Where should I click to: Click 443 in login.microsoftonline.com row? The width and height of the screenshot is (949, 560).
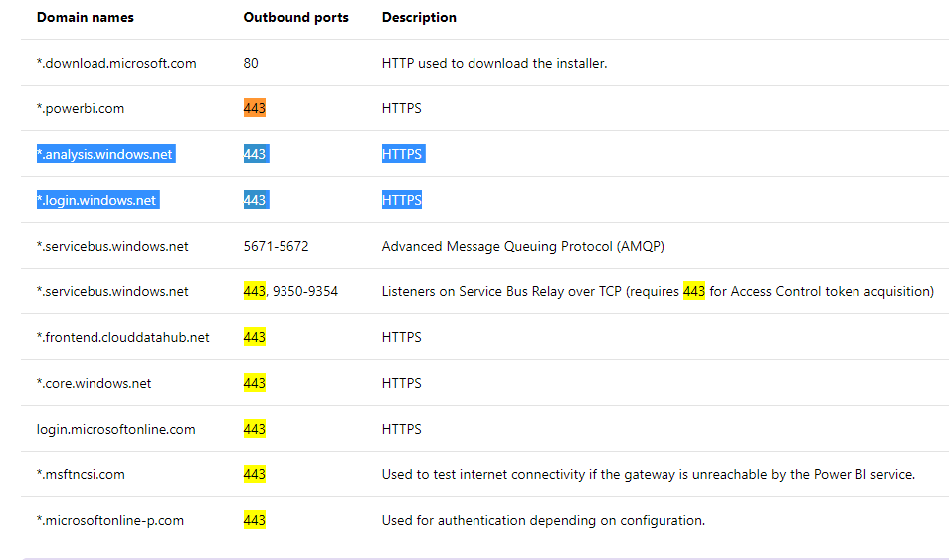click(255, 429)
